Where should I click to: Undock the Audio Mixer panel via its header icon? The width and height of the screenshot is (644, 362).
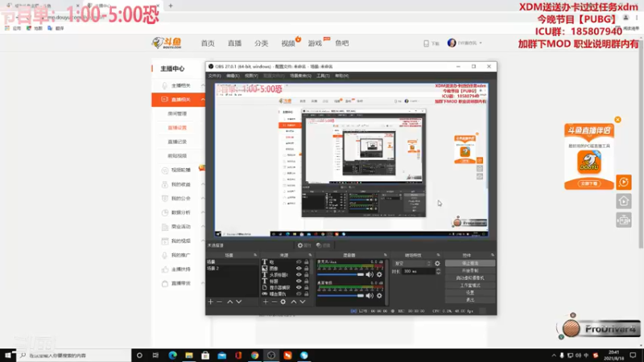386,255
